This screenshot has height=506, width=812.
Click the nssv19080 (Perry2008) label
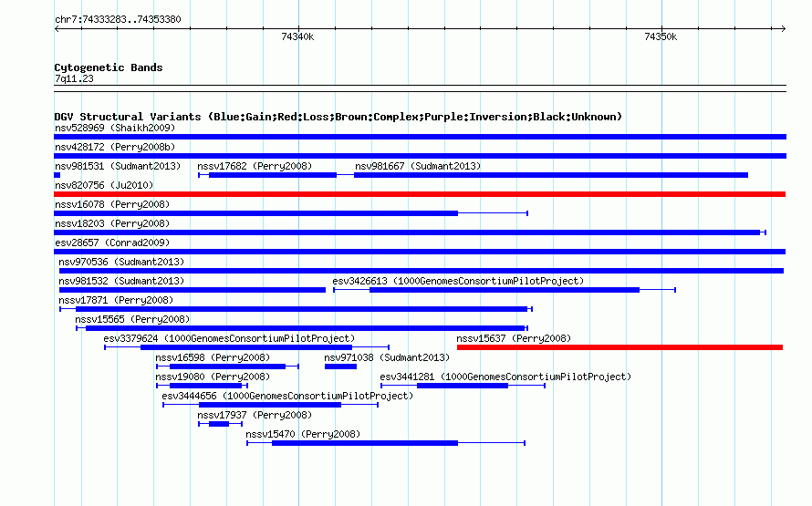[x=213, y=377]
